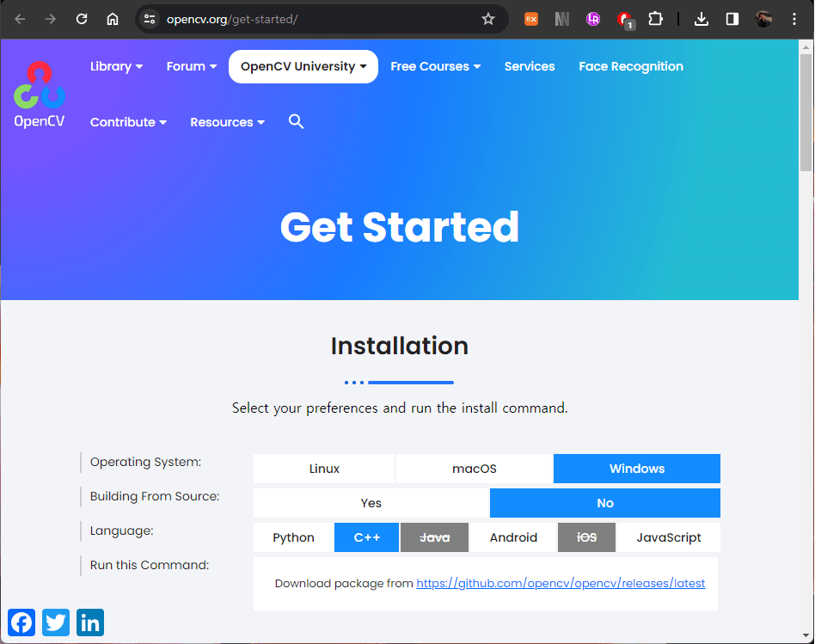This screenshot has width=815, height=644.
Task: Open the site search magnifier icon
Action: coord(297,122)
